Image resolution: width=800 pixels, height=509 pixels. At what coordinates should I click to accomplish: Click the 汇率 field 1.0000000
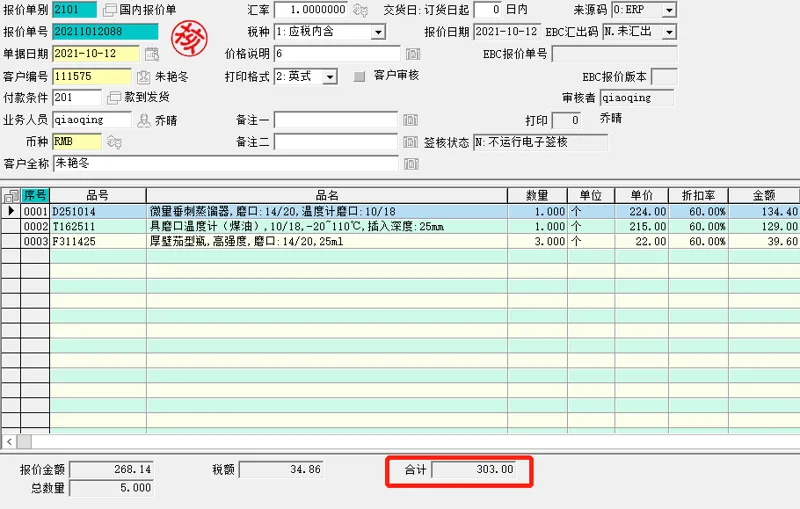coord(311,10)
